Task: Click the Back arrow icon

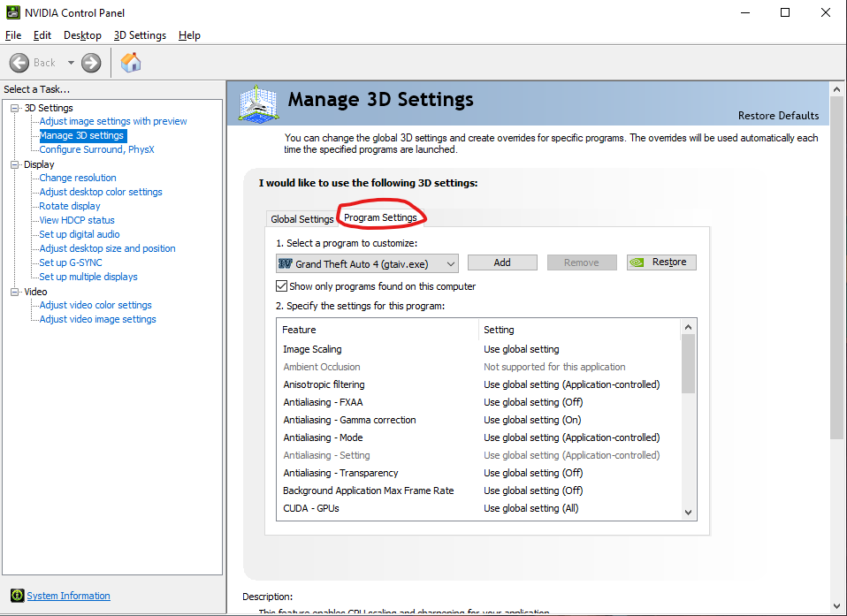Action: pyautogui.click(x=19, y=63)
